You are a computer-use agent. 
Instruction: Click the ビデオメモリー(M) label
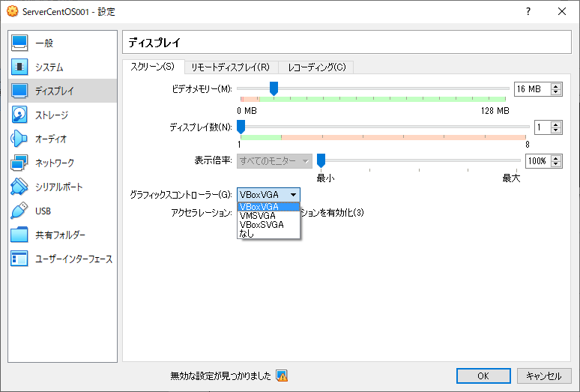(202, 88)
